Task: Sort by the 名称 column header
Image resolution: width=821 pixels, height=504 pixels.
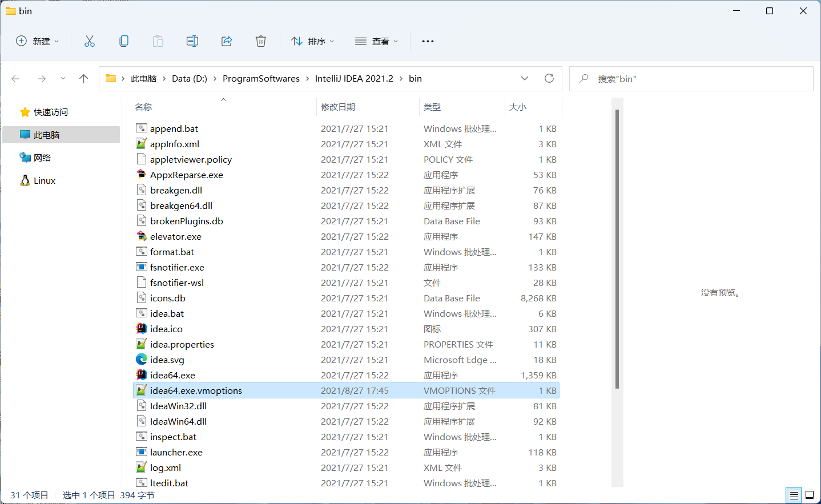Action: [143, 107]
